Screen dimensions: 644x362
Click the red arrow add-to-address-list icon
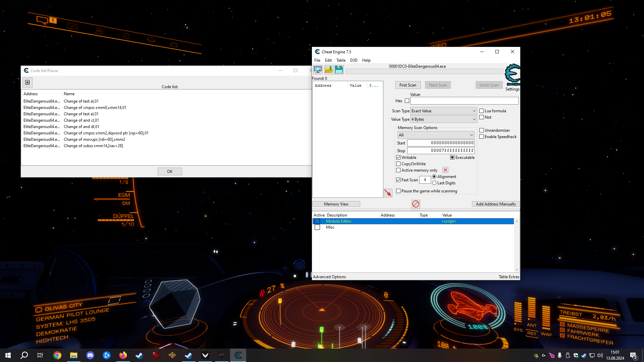click(x=388, y=193)
